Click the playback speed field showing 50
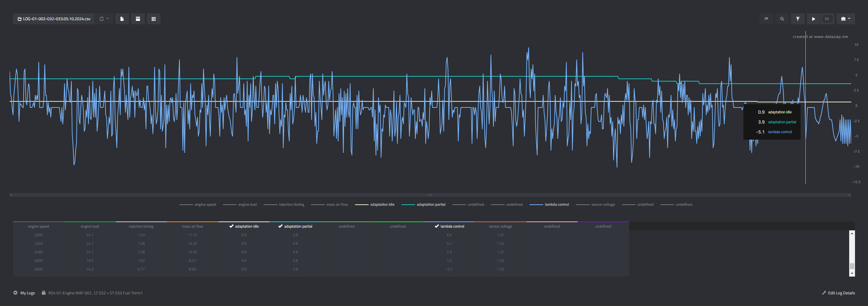Screen dimensions: 868x306 (827, 19)
